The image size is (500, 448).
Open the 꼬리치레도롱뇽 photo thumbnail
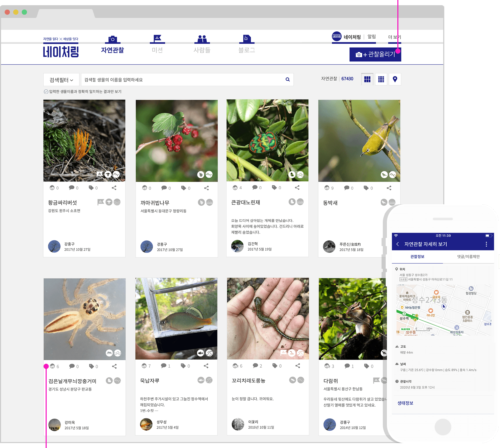pos(268,319)
